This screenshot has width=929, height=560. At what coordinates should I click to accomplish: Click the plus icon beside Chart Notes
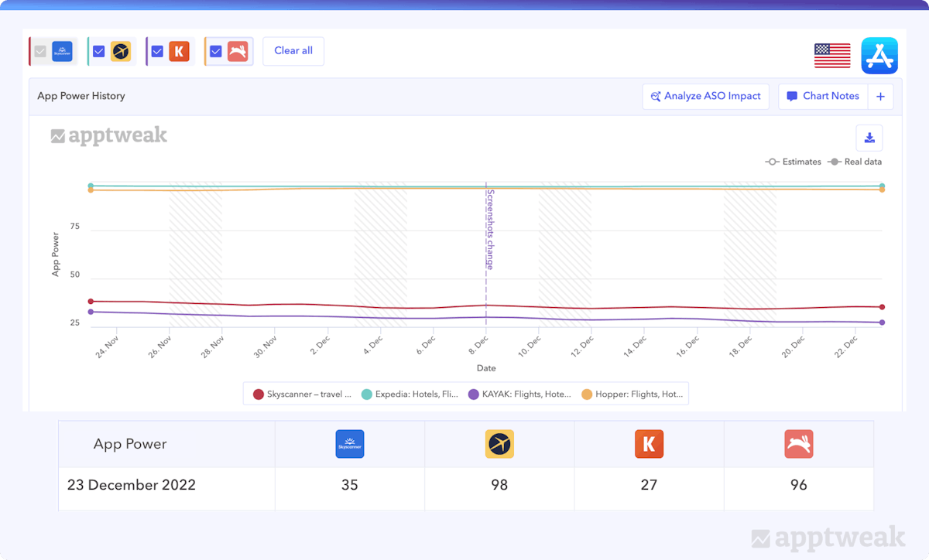click(x=880, y=97)
